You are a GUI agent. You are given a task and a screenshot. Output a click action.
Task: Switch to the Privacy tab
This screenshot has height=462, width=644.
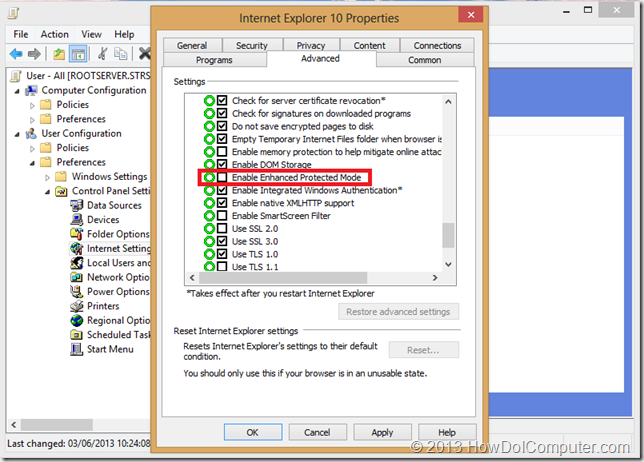click(311, 45)
